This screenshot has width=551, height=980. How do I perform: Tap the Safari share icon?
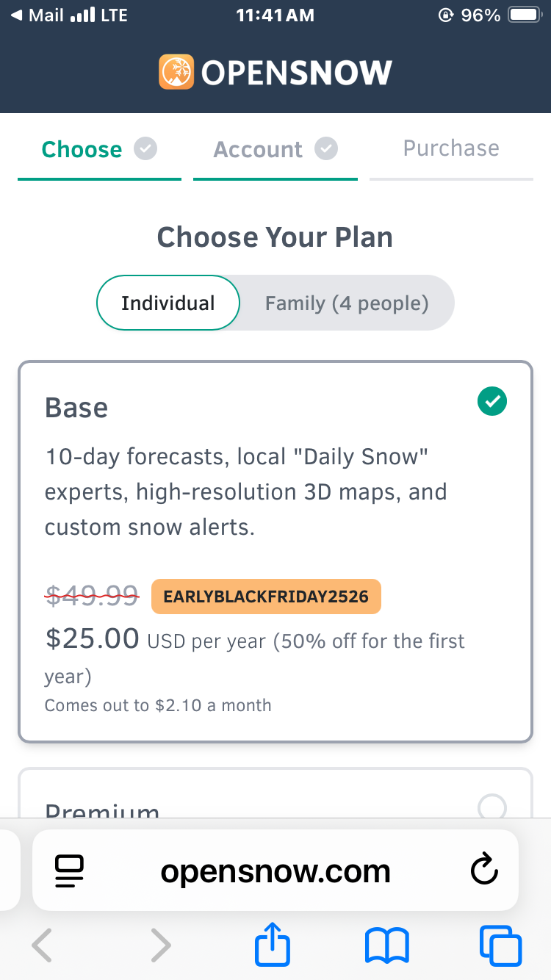point(273,945)
